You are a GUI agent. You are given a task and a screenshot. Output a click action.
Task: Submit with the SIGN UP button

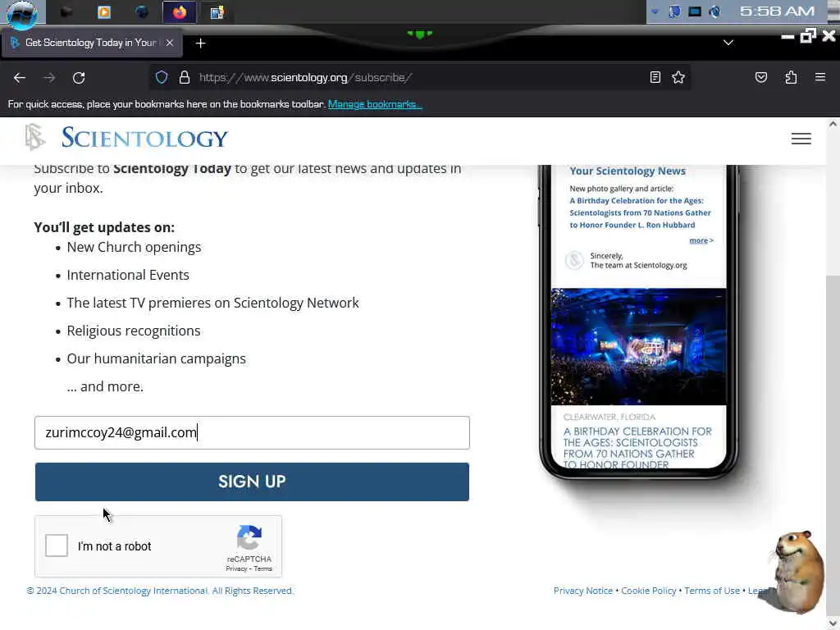coord(252,482)
